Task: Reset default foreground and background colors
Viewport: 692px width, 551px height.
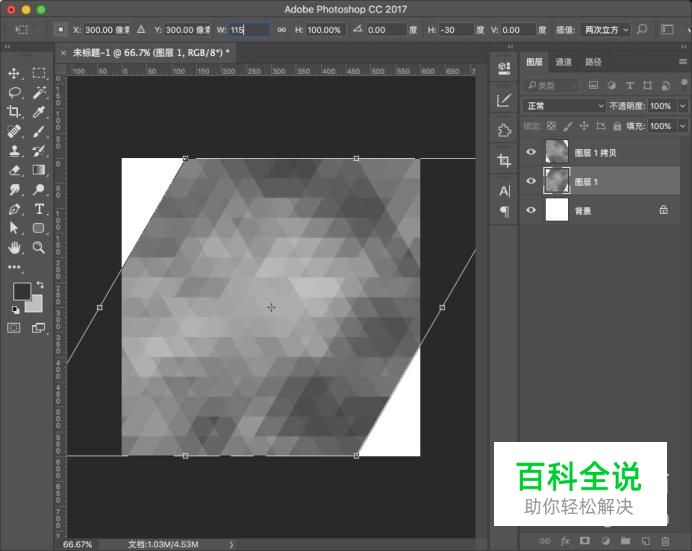Action: click(15, 310)
